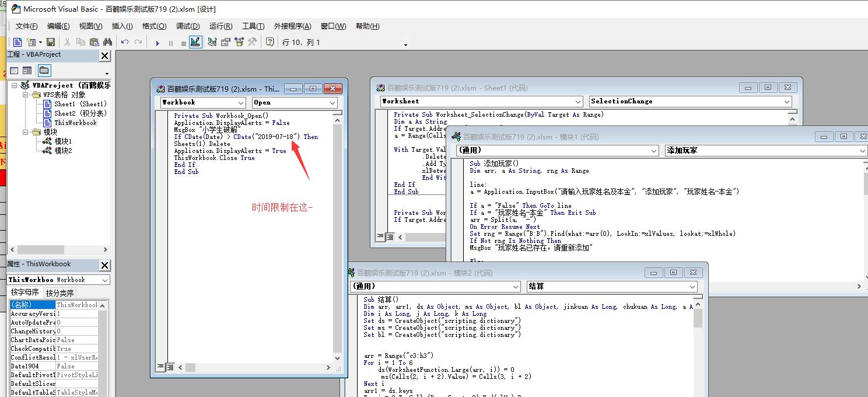Click Full Module View button in ThisWorkbook window

(x=170, y=367)
